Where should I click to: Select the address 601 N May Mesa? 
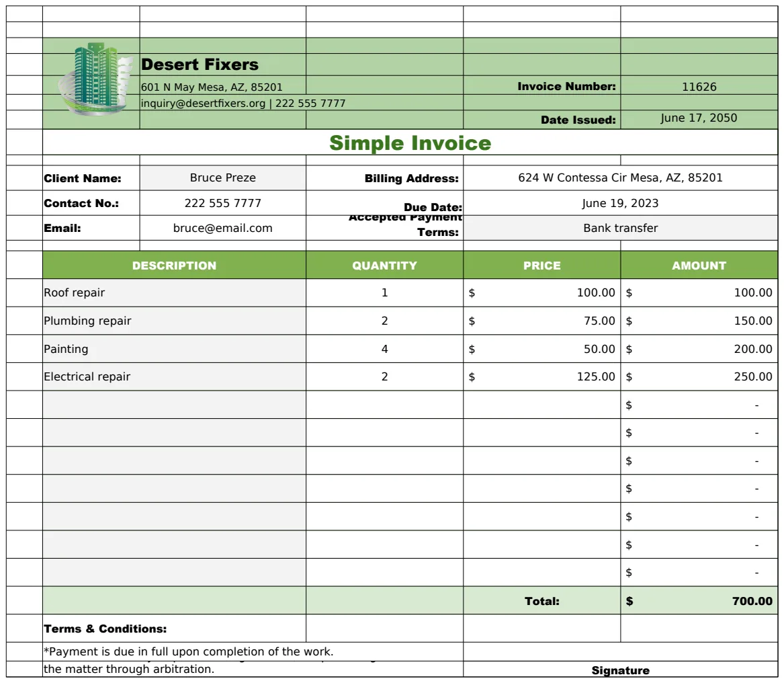coord(212,87)
